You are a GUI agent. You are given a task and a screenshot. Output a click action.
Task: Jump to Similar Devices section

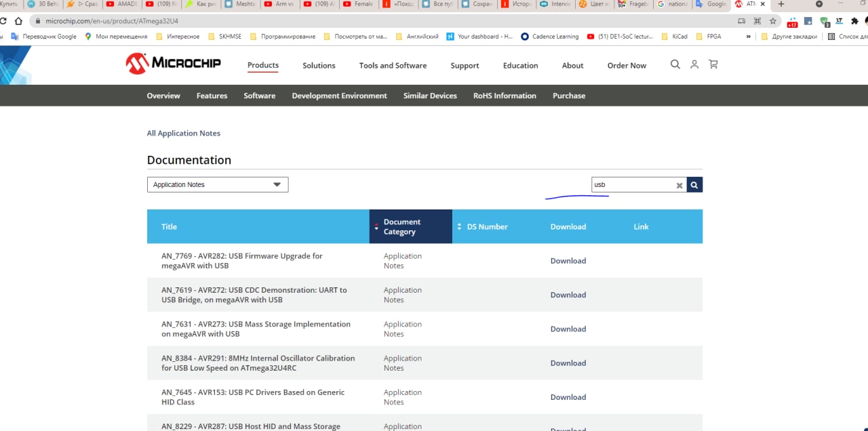coord(430,96)
